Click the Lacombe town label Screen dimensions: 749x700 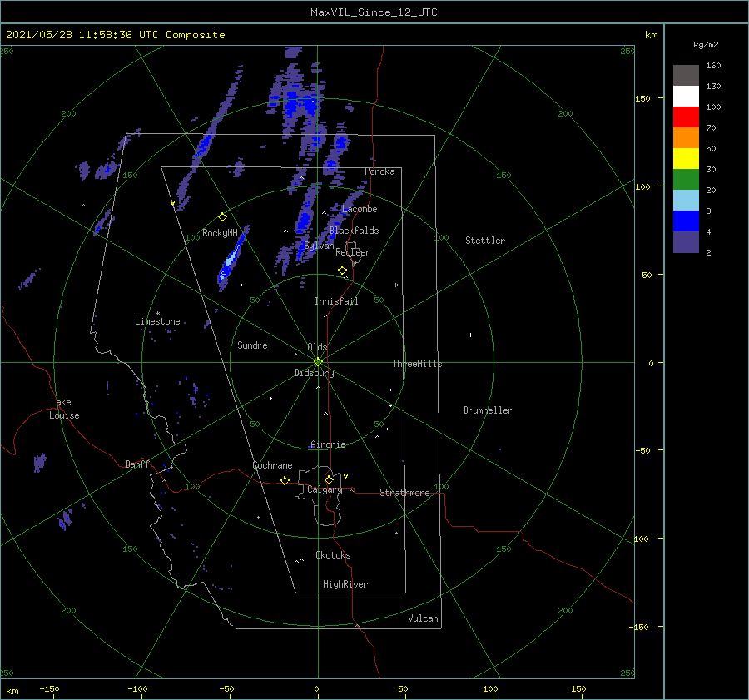point(360,209)
